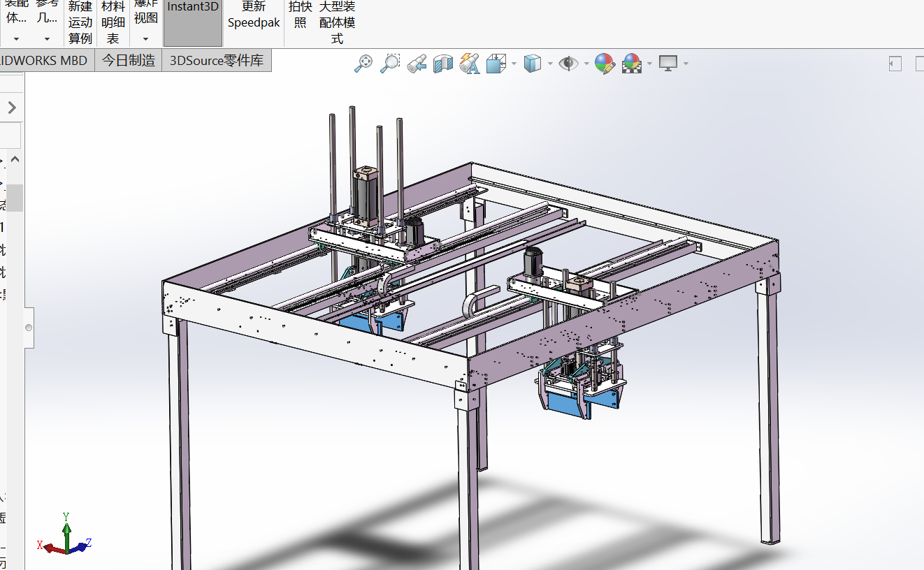Switch to the 今日制造 tab

point(129,61)
